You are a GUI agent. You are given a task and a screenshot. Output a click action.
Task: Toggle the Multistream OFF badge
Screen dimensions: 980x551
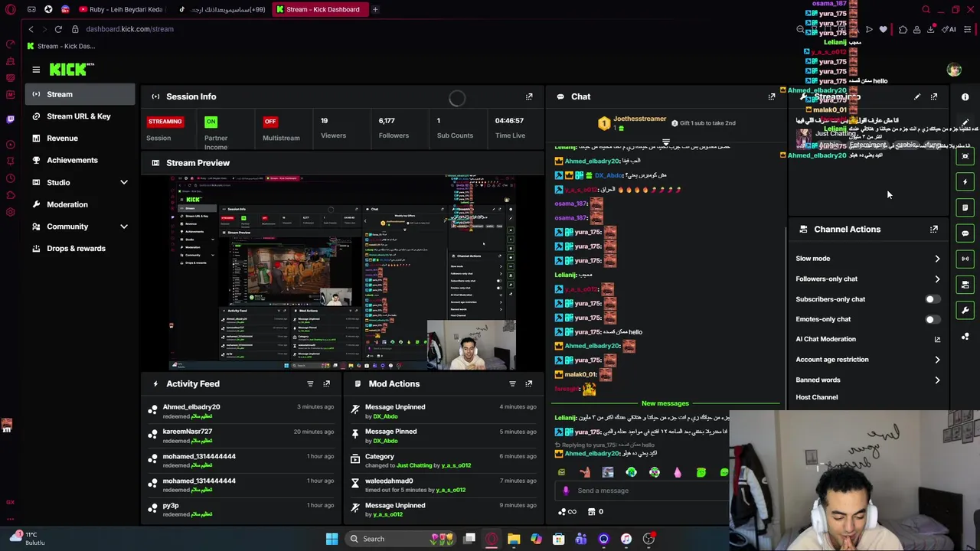coord(269,121)
